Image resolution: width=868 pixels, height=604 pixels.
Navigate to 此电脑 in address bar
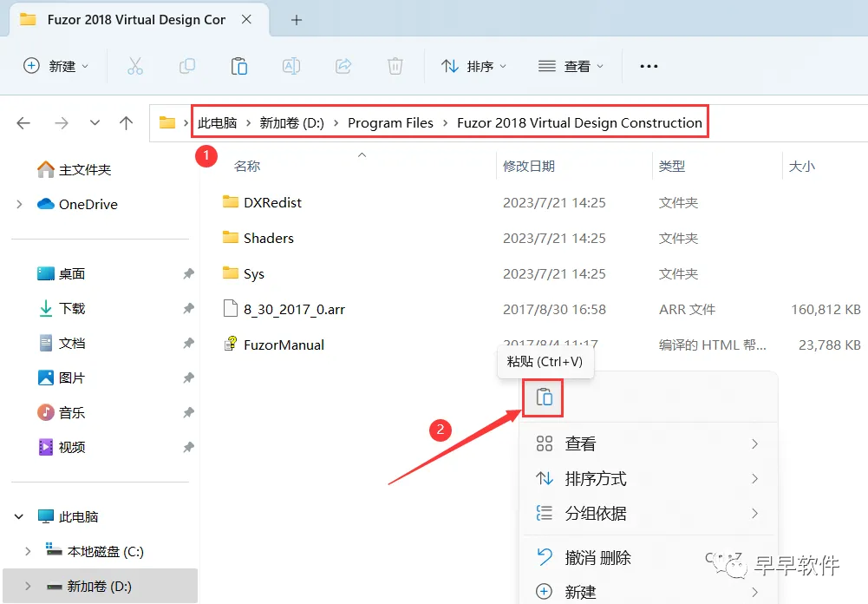(x=217, y=123)
